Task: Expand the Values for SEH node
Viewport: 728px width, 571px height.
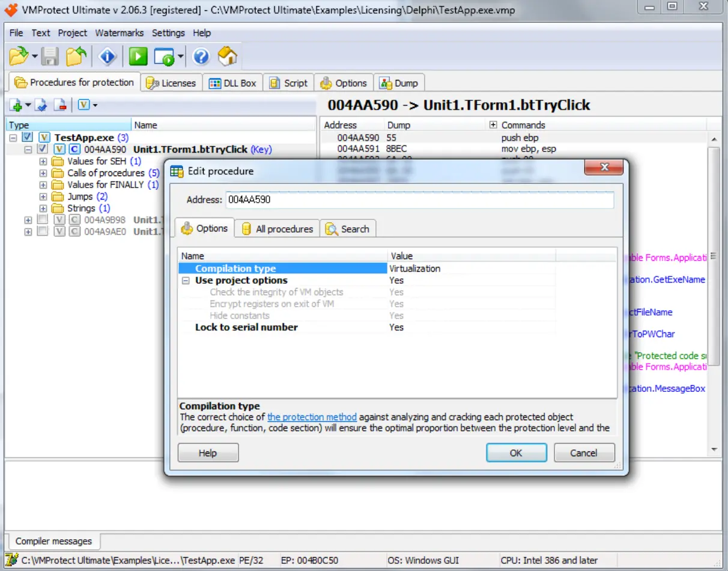Action: [43, 161]
